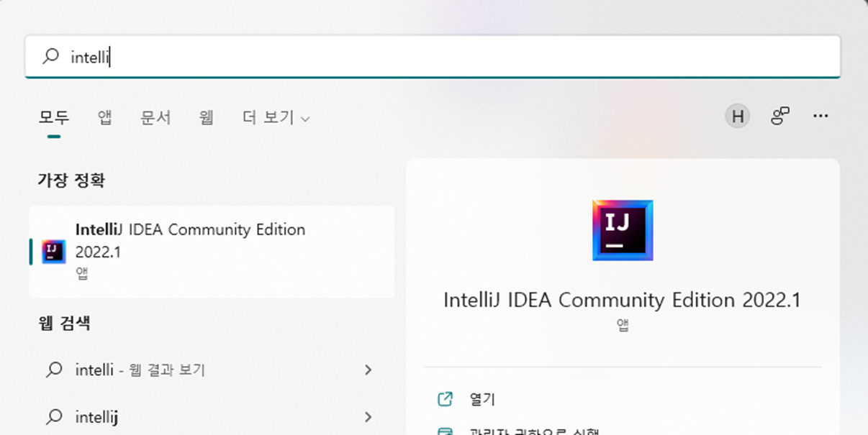The height and width of the screenshot is (435, 868).
Task: Open the three-dot options menu
Action: pos(820,116)
